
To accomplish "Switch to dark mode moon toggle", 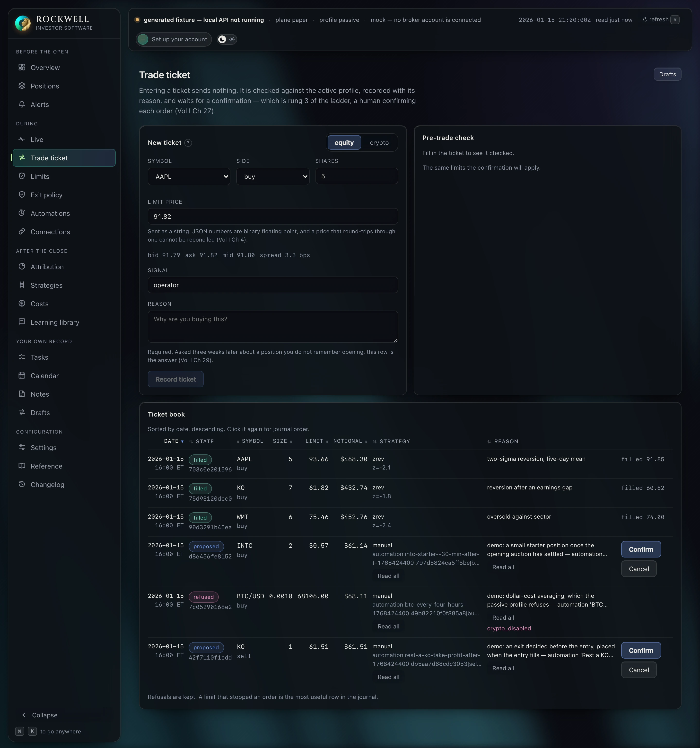I will coord(222,39).
